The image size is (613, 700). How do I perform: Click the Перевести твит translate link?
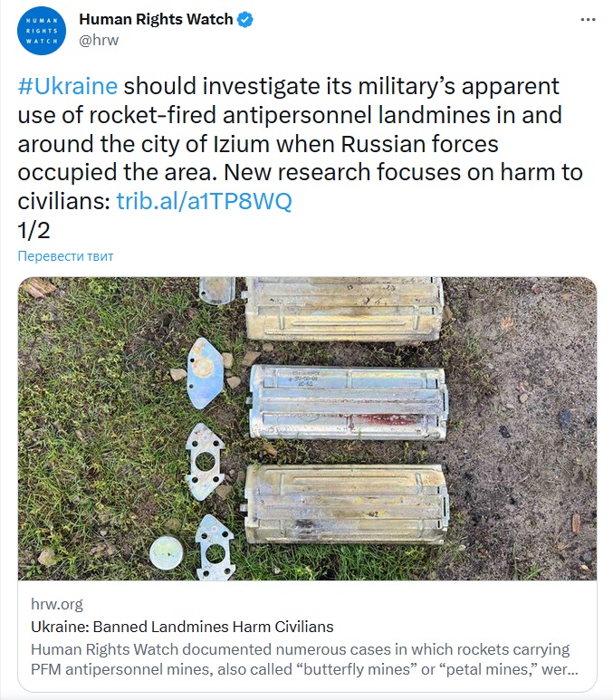point(65,256)
